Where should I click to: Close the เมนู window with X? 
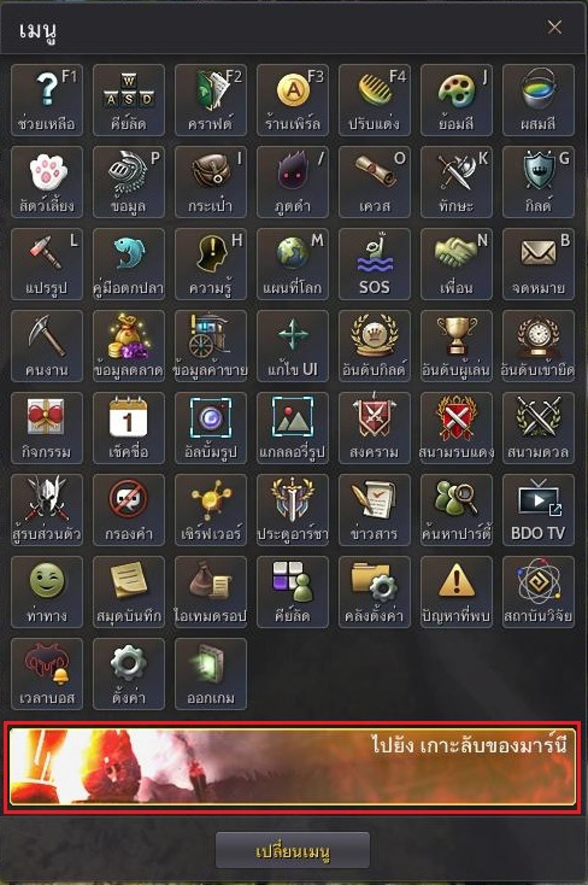coord(554,27)
